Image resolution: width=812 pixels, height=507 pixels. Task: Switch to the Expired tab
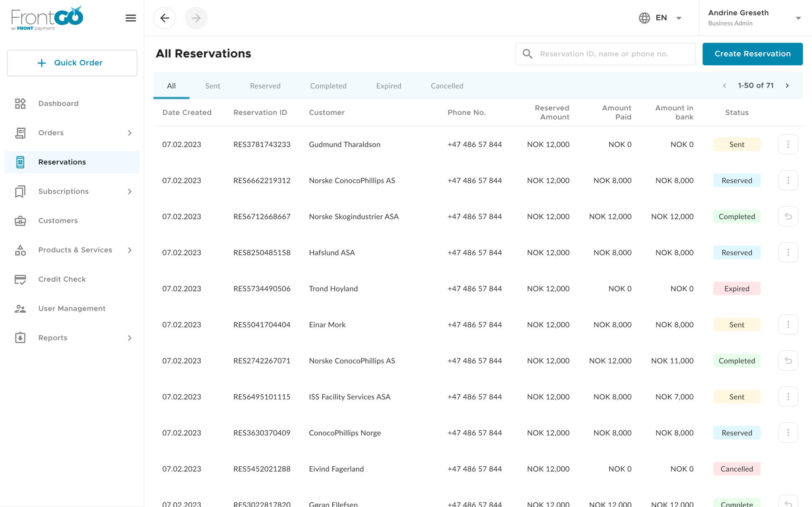pos(389,86)
